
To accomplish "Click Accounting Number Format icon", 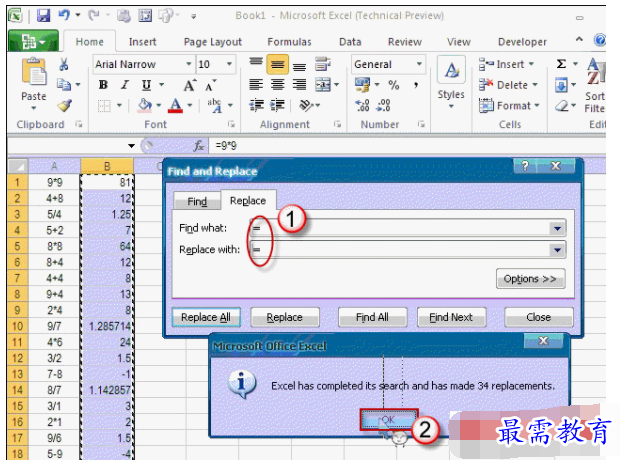I will [x=362, y=85].
